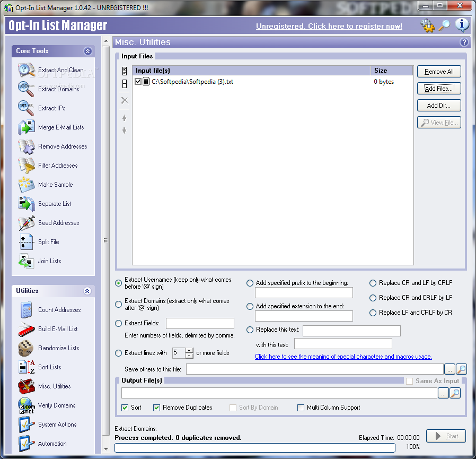Click the fields count spinner arrows
Screen dimensions: 476x459
[189, 353]
